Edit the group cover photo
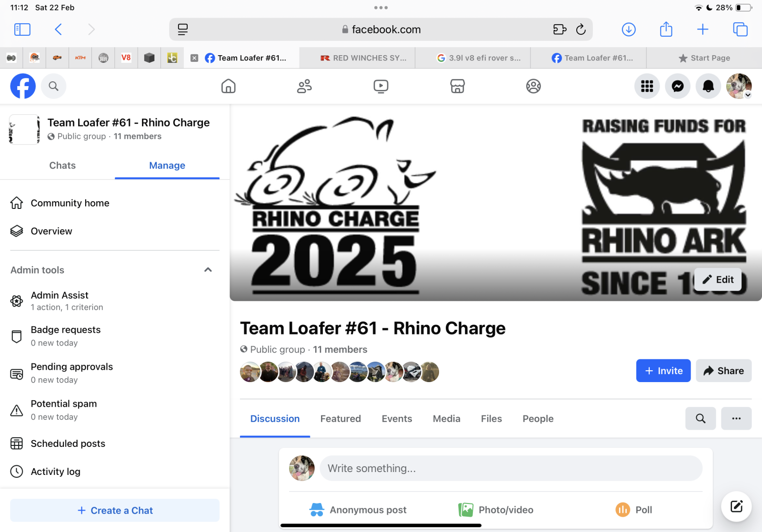The image size is (762, 532). coord(718,279)
